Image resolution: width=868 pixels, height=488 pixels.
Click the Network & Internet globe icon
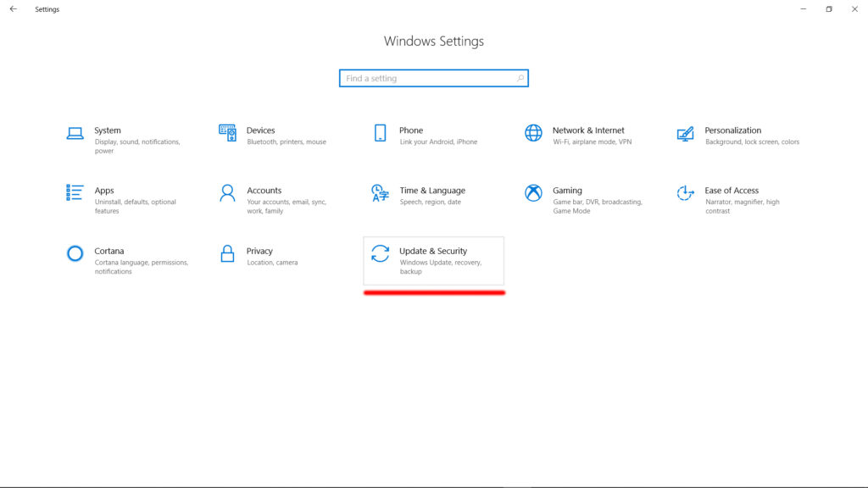point(534,133)
